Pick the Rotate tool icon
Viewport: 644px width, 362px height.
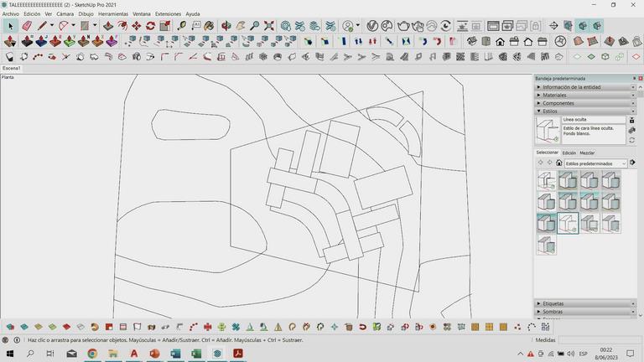coord(150,26)
